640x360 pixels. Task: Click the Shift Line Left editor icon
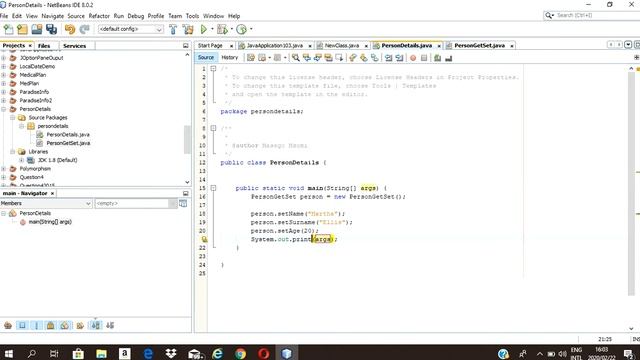point(388,58)
